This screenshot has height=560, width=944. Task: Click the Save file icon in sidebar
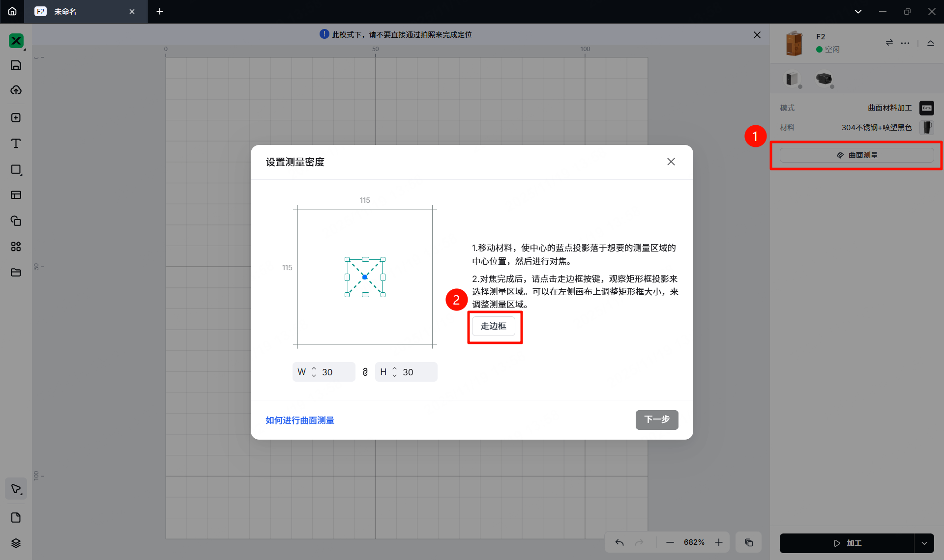pyautogui.click(x=16, y=65)
